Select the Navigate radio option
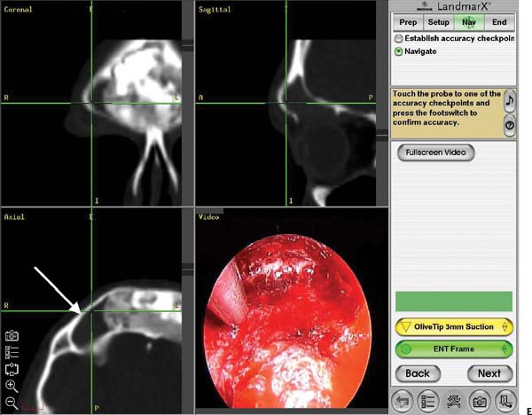The width and height of the screenshot is (532, 415). tap(398, 52)
